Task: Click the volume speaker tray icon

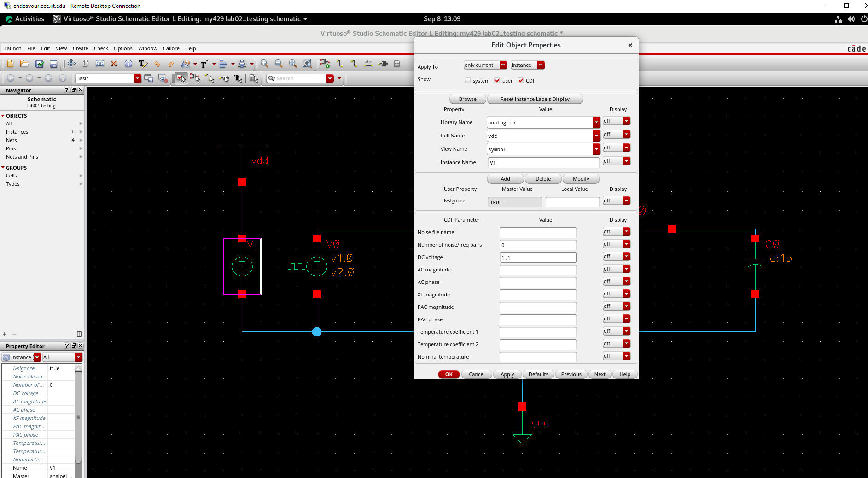Action: pyautogui.click(x=851, y=19)
